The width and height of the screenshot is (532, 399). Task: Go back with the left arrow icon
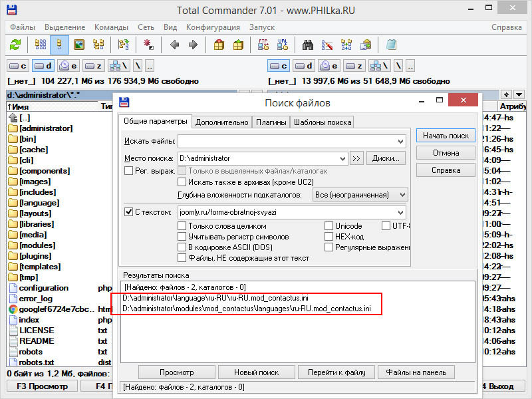[x=174, y=45]
